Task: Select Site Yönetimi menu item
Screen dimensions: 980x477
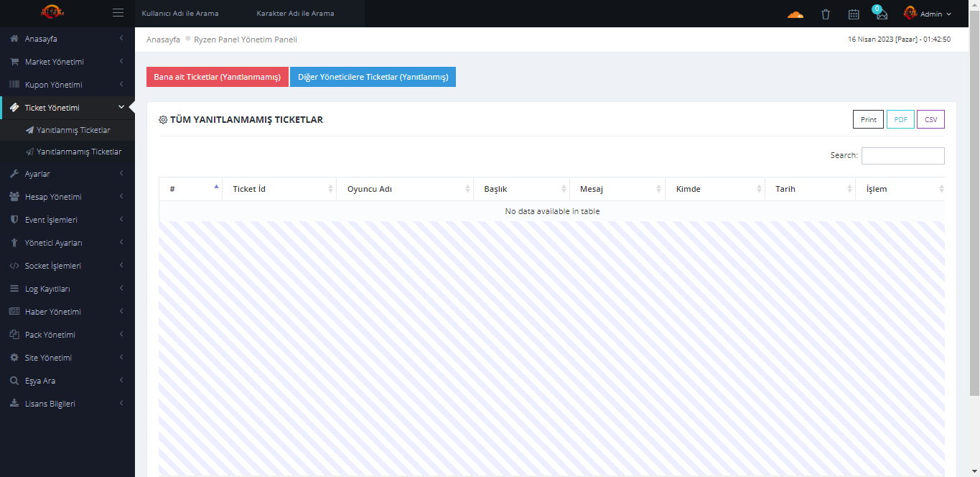Action: tap(67, 357)
